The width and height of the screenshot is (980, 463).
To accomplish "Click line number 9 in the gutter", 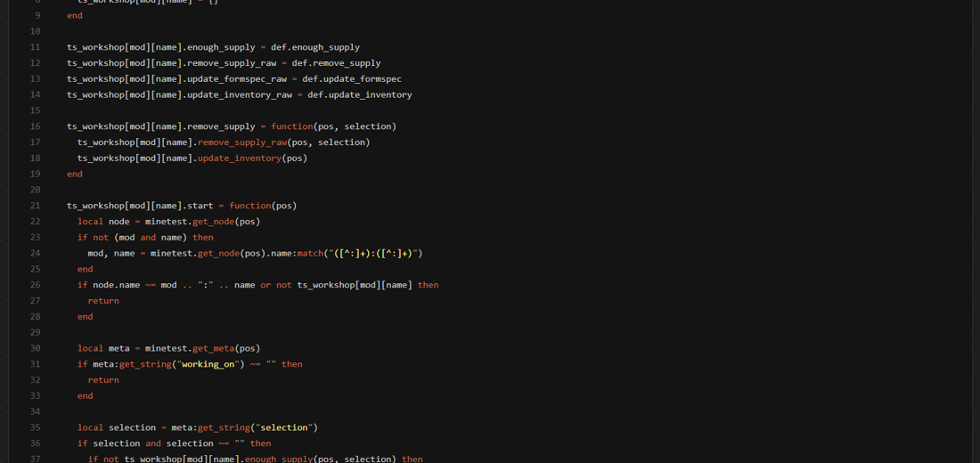I will pos(37,16).
